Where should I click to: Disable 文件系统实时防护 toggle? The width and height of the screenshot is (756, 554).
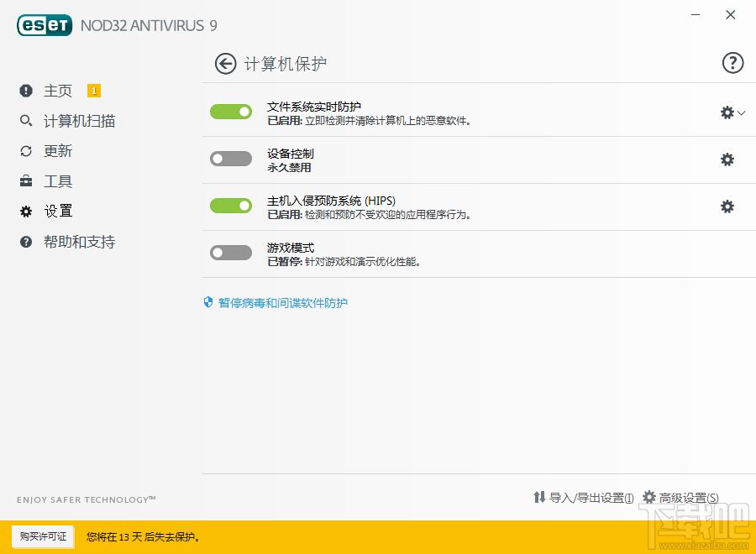tap(230, 111)
